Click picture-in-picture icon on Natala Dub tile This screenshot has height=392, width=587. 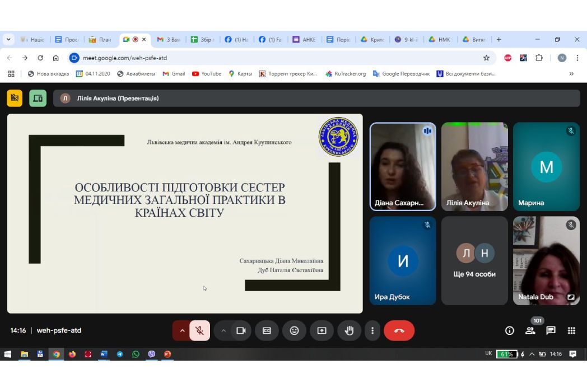(571, 297)
